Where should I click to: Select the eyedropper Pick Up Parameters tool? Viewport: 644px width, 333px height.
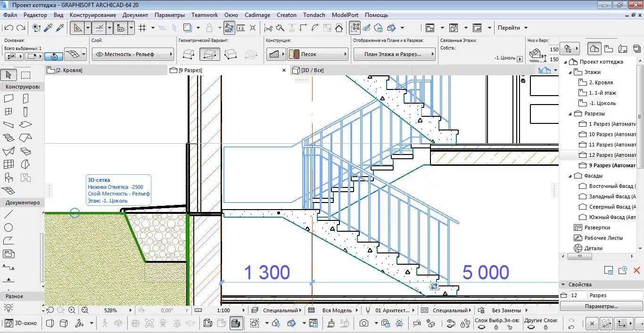[x=48, y=28]
